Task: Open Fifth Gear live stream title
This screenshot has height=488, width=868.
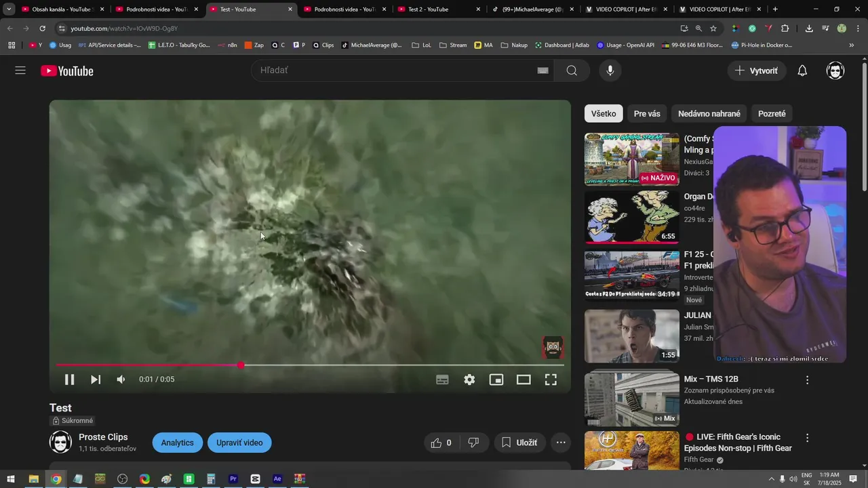Action: pos(738,443)
